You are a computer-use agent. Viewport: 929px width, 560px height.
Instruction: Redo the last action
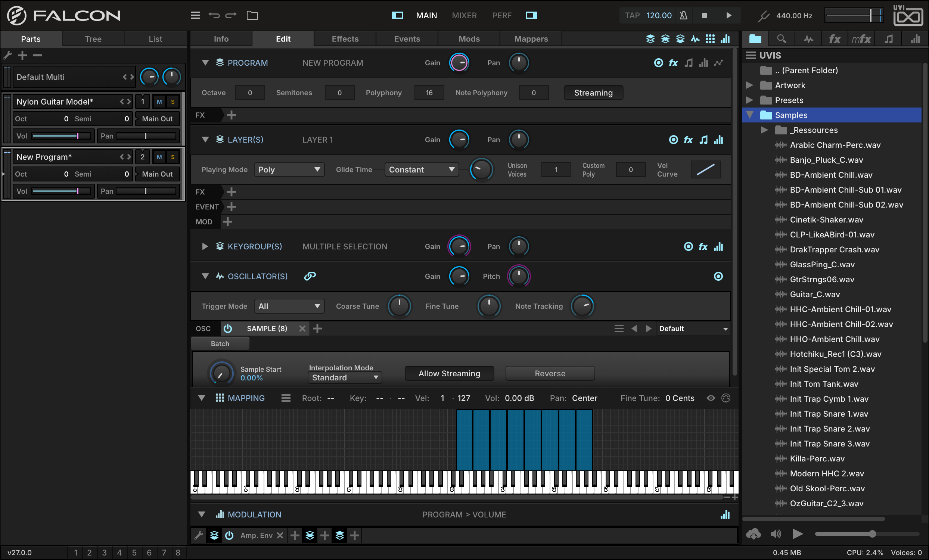[x=231, y=15]
